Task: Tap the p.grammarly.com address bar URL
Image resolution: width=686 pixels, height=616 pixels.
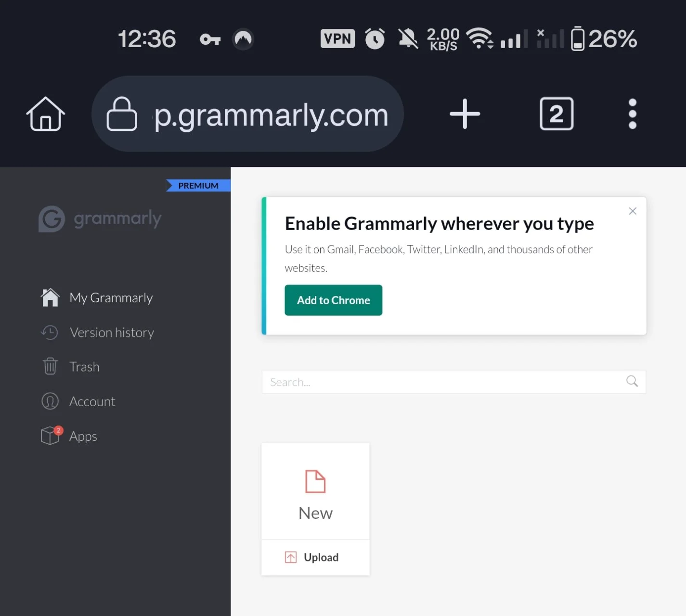Action: [x=271, y=115]
